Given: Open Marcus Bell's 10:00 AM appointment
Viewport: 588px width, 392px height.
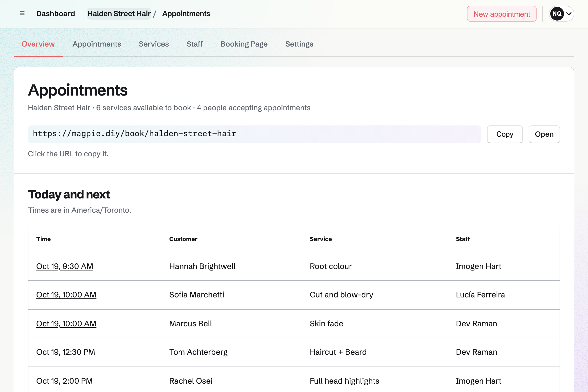Looking at the screenshot, I should [66, 323].
